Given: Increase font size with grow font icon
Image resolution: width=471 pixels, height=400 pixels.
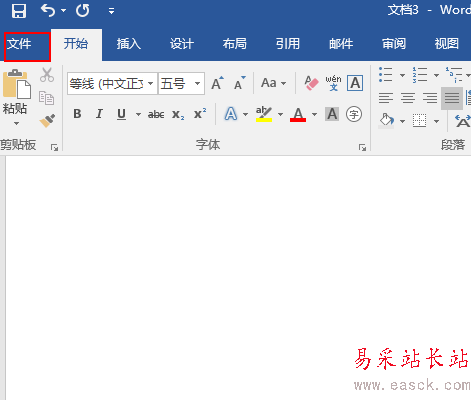Looking at the screenshot, I should pyautogui.click(x=217, y=83).
